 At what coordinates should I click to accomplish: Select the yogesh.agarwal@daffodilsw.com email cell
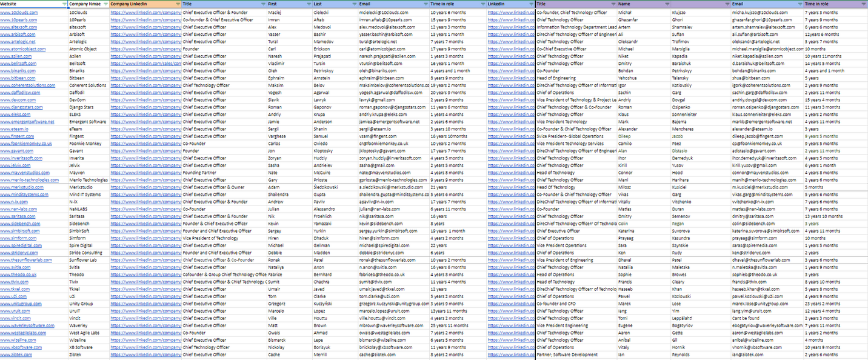point(393,93)
